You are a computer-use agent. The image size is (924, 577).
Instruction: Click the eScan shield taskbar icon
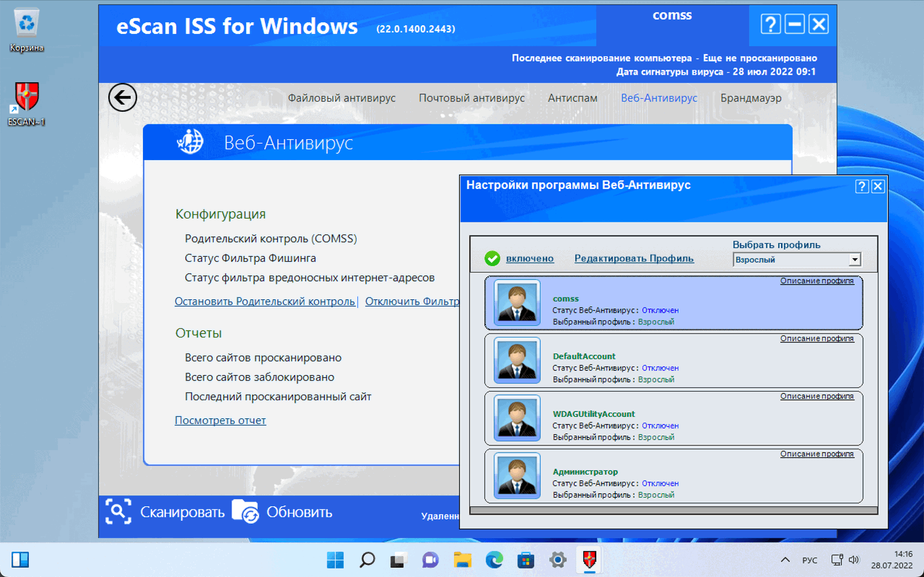click(x=590, y=560)
